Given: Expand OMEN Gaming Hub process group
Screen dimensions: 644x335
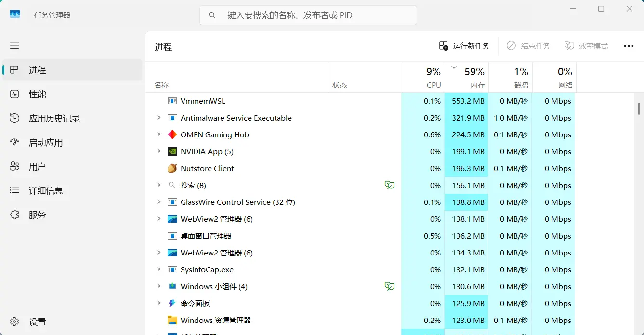Looking at the screenshot, I should (158, 134).
